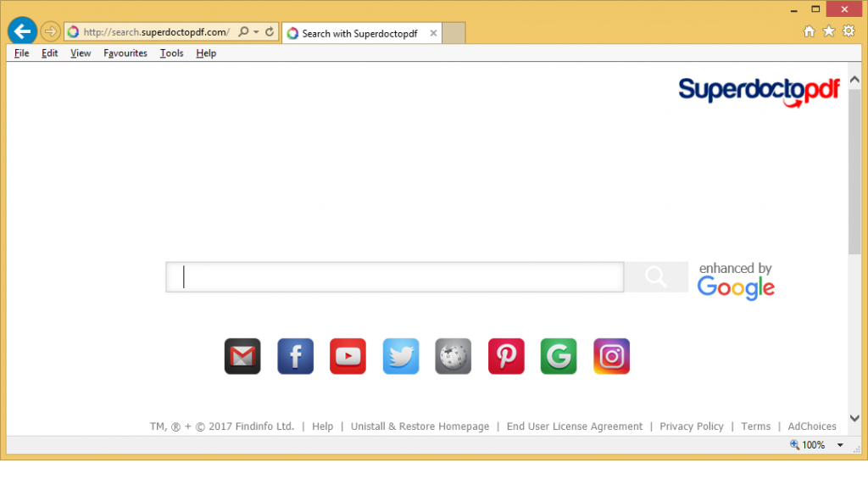Click the scrollbar up arrow

[854, 80]
